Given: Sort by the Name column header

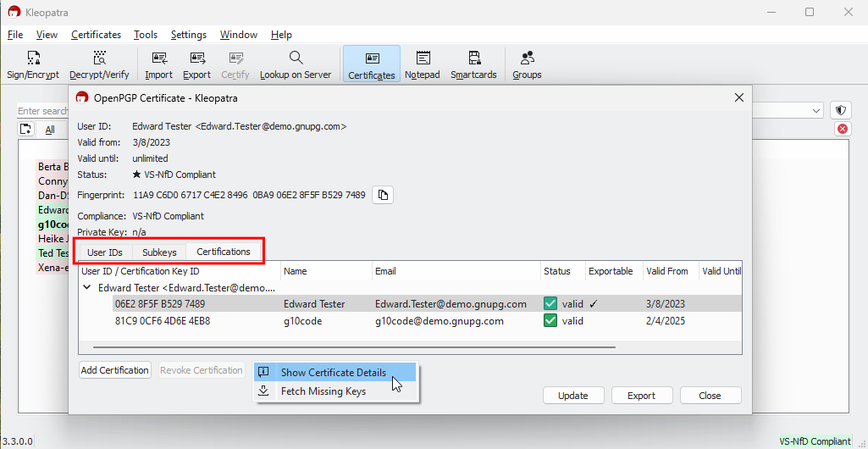Looking at the screenshot, I should [x=326, y=271].
